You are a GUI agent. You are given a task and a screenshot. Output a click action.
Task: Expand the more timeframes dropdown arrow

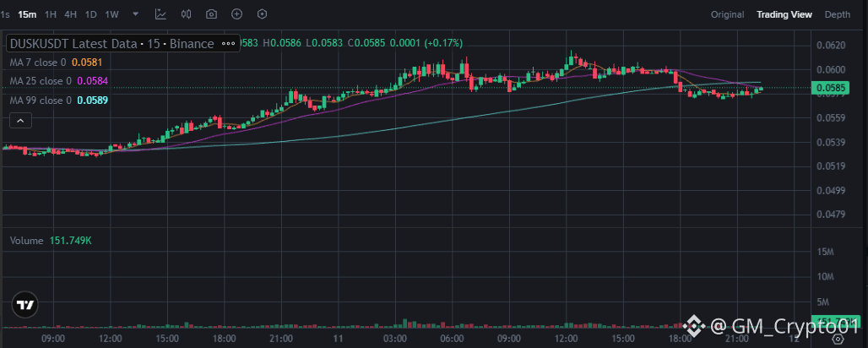coord(134,14)
